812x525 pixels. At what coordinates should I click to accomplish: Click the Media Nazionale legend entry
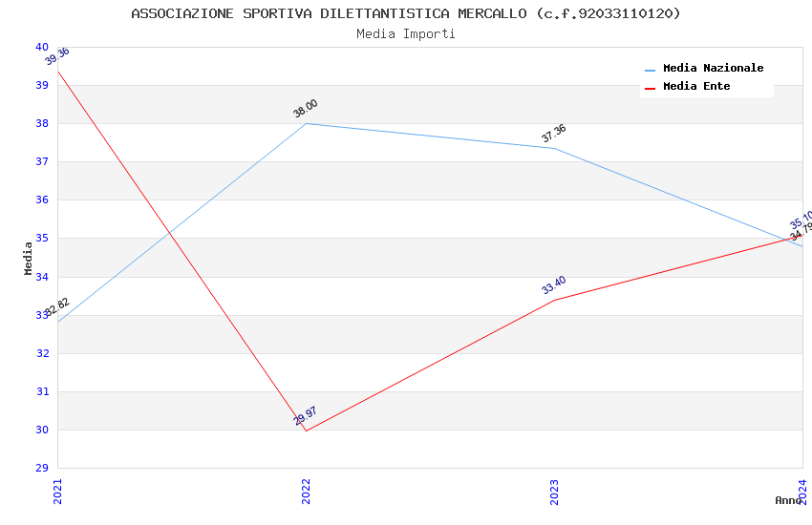(x=713, y=69)
